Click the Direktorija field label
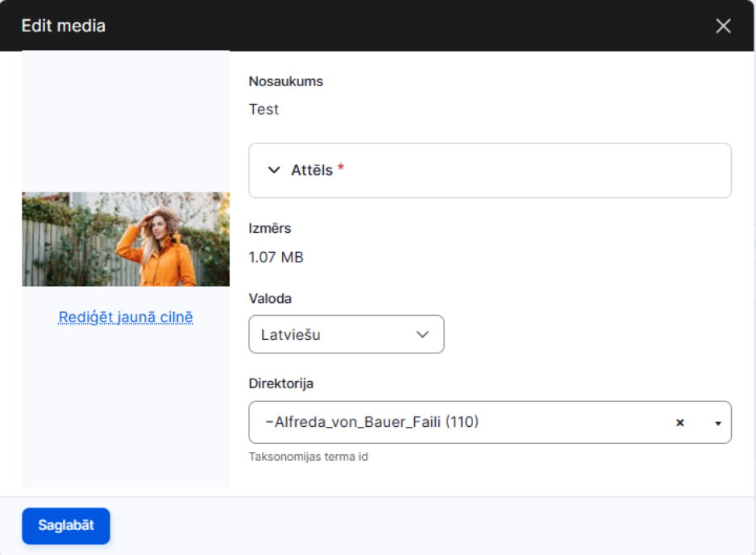 coord(281,383)
